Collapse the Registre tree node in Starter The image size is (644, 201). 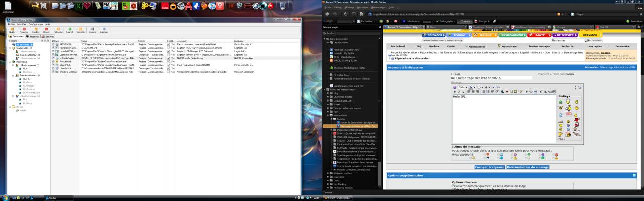click(10, 62)
